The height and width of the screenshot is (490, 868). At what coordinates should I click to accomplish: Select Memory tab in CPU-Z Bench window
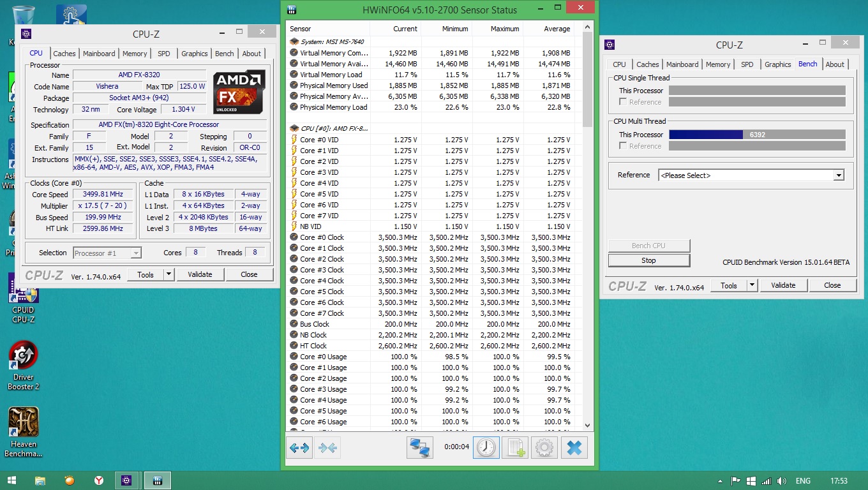pyautogui.click(x=718, y=64)
